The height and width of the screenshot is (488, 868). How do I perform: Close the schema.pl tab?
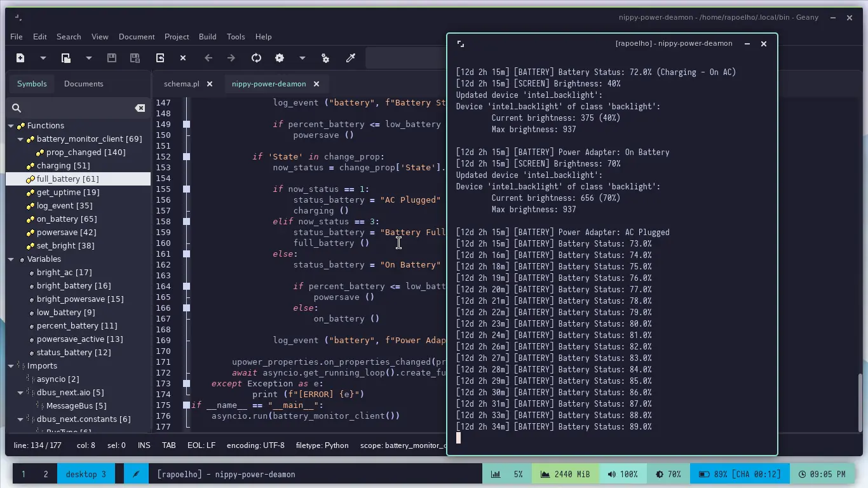click(x=210, y=84)
